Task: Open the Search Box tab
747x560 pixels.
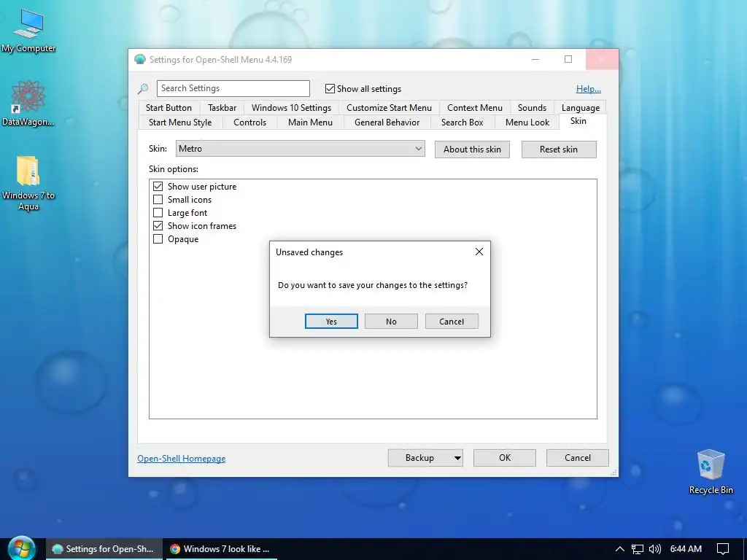Action: coord(462,122)
